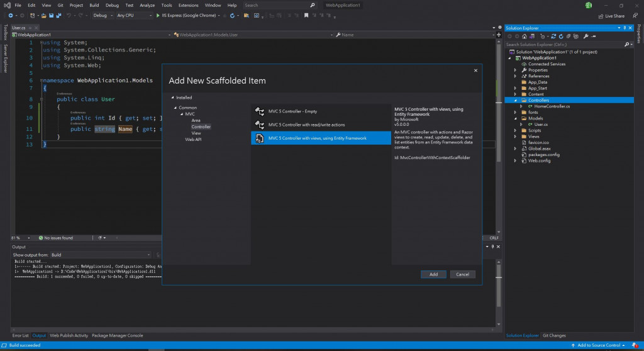
Task: Collapse the Common node in dialog tree
Action: [x=175, y=108]
